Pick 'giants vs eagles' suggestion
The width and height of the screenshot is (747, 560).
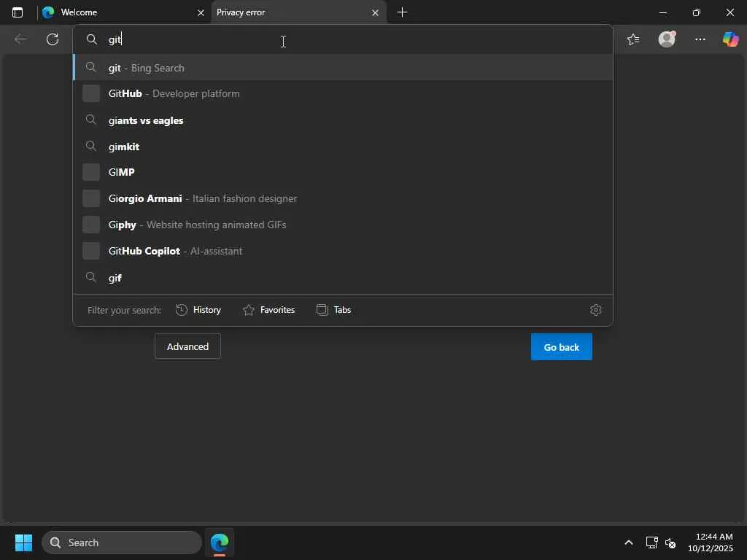pos(343,120)
